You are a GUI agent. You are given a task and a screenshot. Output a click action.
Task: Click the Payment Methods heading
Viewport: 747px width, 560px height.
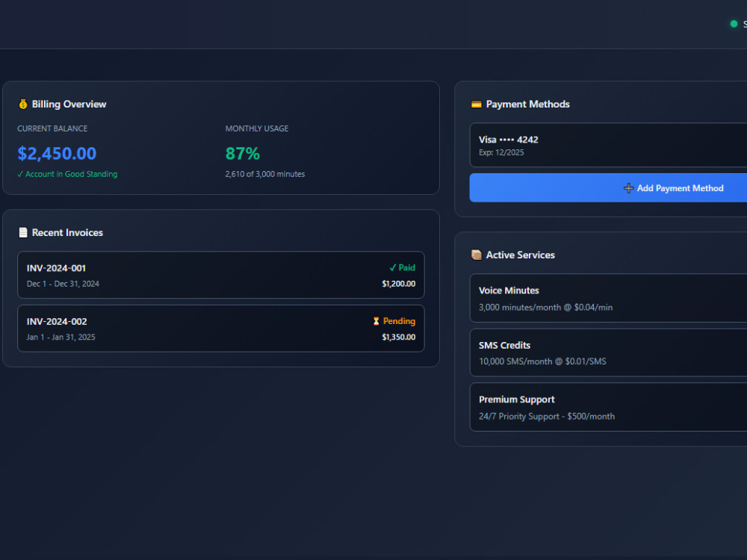pos(528,105)
